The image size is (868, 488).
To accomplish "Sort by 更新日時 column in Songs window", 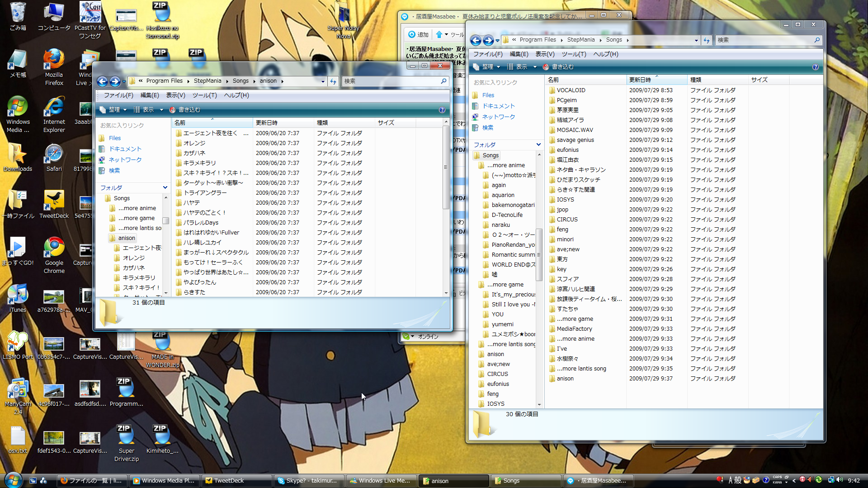I will [x=656, y=80].
